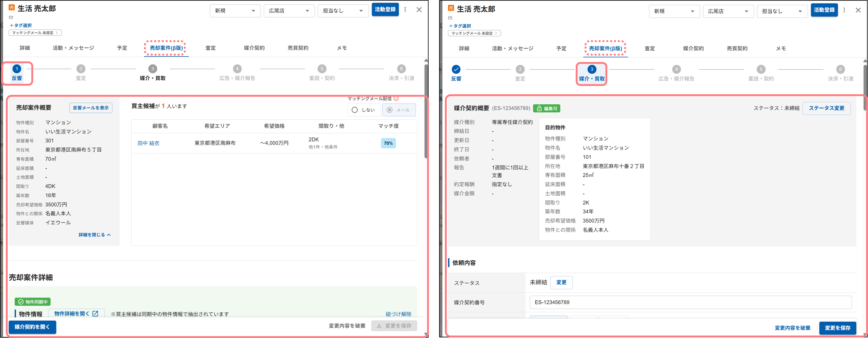Viewport: 868px width, 338px height.
Task: Click the mail icon under name, right window
Action: point(450,18)
